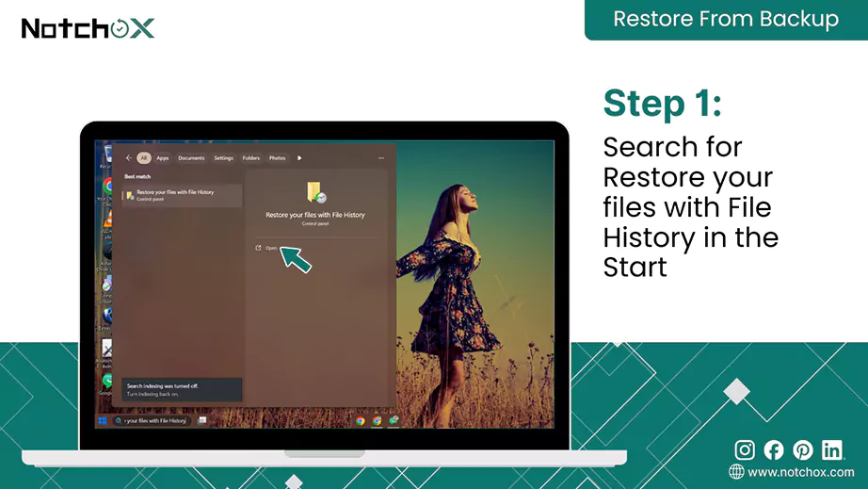Show more search filters with the play arrow
The image size is (868, 489).
[x=299, y=158]
